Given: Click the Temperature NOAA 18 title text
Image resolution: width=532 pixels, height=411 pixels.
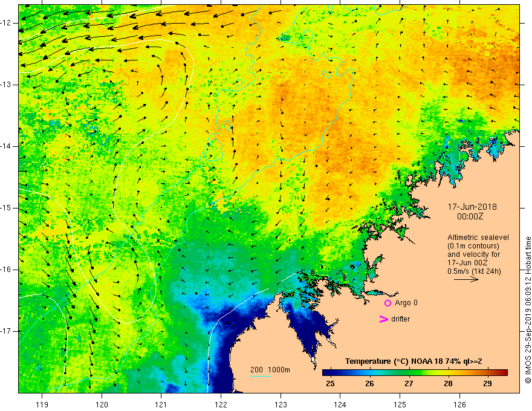Looking at the screenshot, I should click(x=414, y=361).
